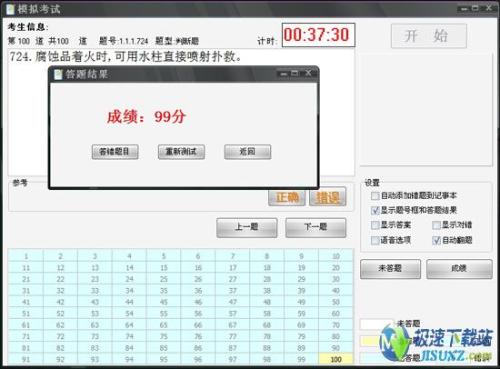
Task: Click the 模拟考试 window title icon
Action: tap(10, 9)
